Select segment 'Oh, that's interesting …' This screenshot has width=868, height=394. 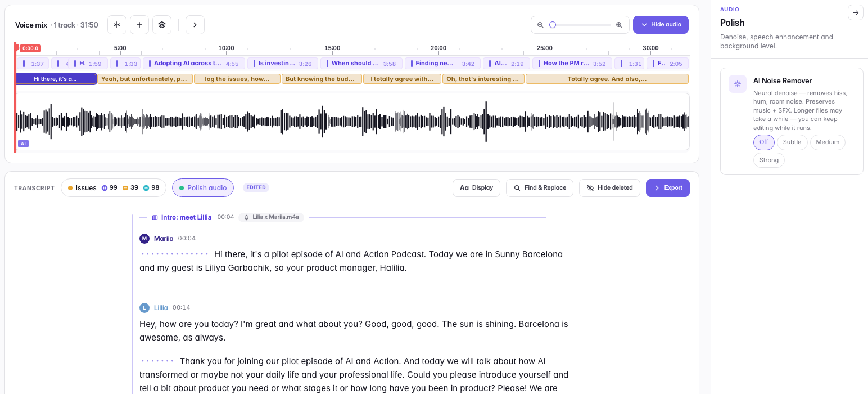[483, 79]
